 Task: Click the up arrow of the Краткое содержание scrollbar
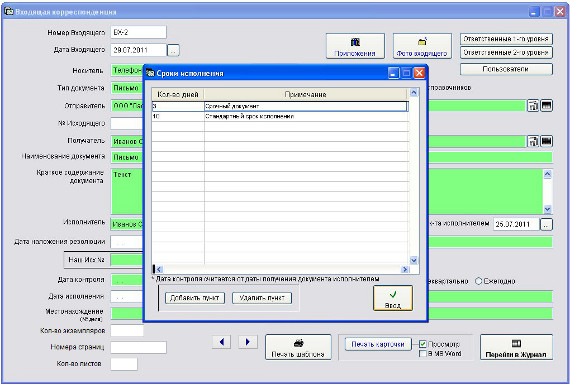(x=547, y=174)
